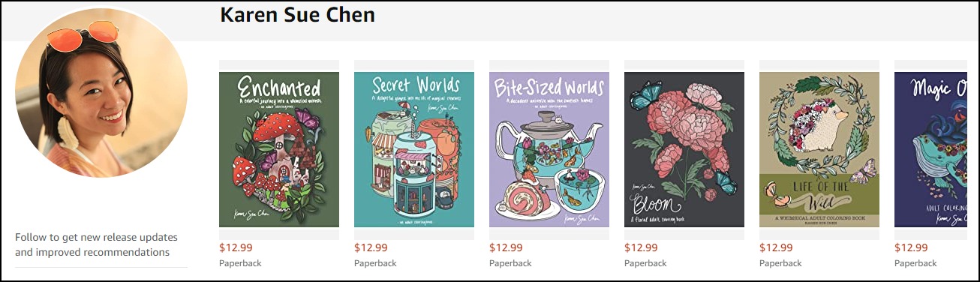Click the $12.99 price under the whale book
This screenshot has height=282, width=980.
(911, 247)
